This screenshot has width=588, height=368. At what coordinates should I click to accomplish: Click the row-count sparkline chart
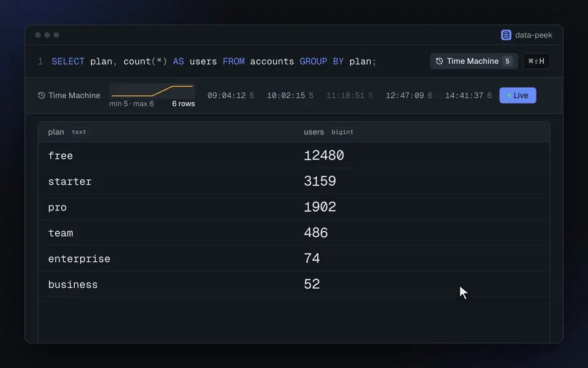(x=153, y=91)
